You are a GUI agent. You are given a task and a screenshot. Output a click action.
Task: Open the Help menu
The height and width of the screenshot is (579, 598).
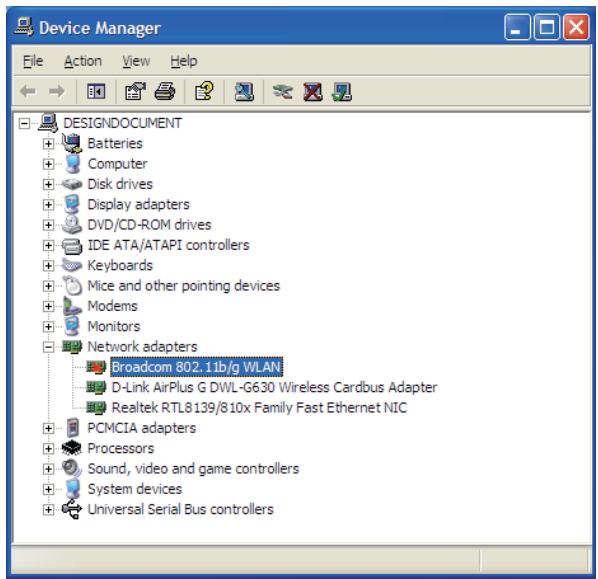(183, 61)
